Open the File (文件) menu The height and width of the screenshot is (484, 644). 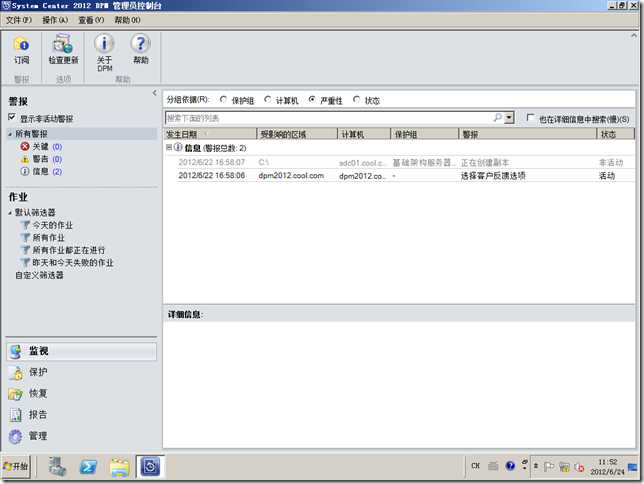18,20
